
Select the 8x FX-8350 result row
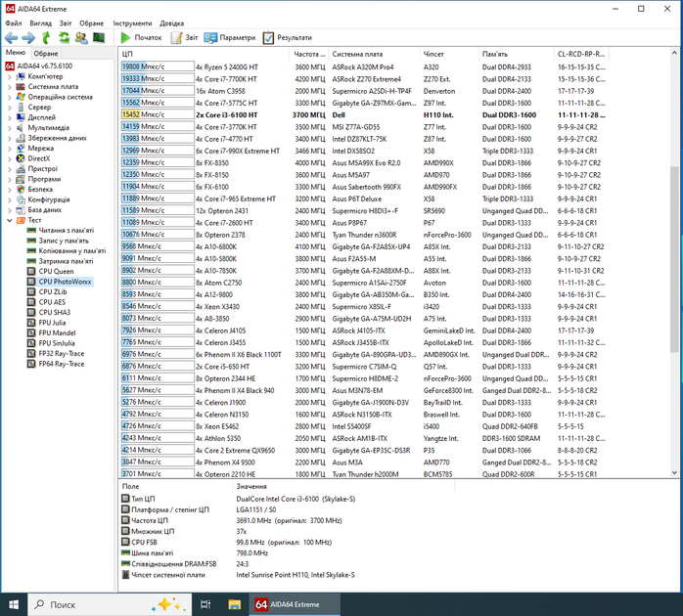[364, 163]
